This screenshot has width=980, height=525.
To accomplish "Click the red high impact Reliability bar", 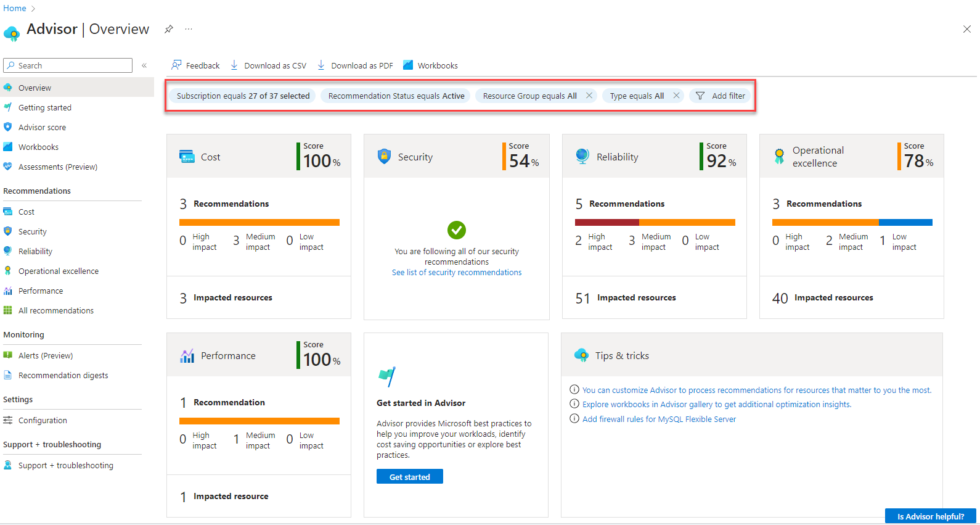I will pyautogui.click(x=606, y=222).
